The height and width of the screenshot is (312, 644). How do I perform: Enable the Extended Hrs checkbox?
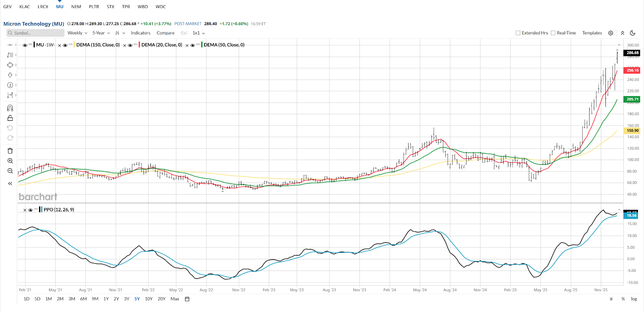pyautogui.click(x=518, y=33)
